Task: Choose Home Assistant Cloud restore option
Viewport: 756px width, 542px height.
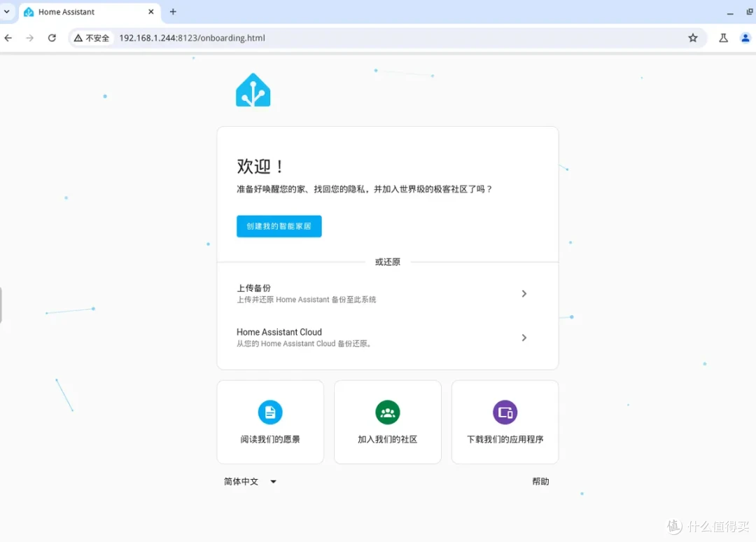Action: point(388,338)
